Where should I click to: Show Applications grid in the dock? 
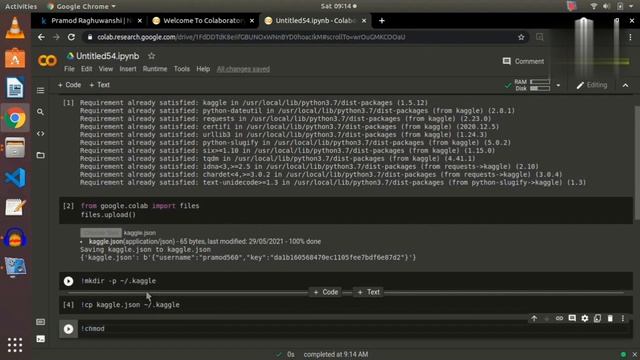(x=15, y=345)
